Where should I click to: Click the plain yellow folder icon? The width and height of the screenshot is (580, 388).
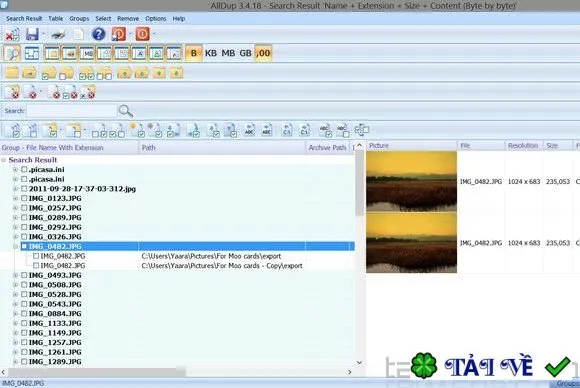point(12,72)
